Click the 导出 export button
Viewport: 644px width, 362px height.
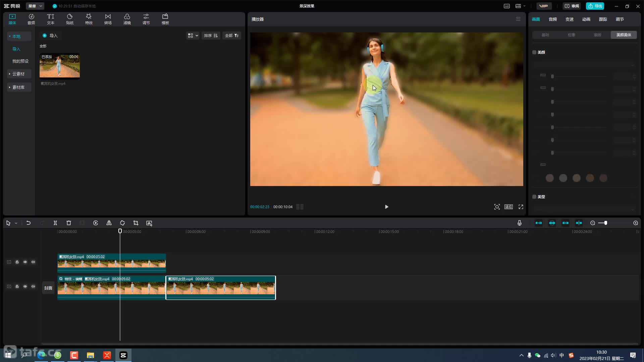pyautogui.click(x=595, y=6)
